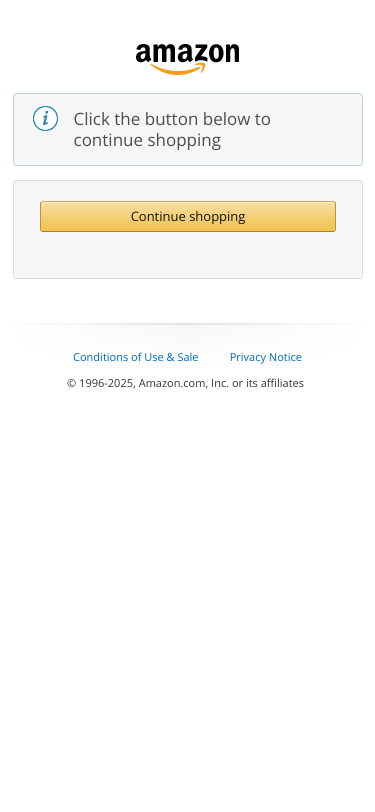This screenshot has height=812, width=375.
Task: Click the gap between the two footer links
Action: click(214, 357)
